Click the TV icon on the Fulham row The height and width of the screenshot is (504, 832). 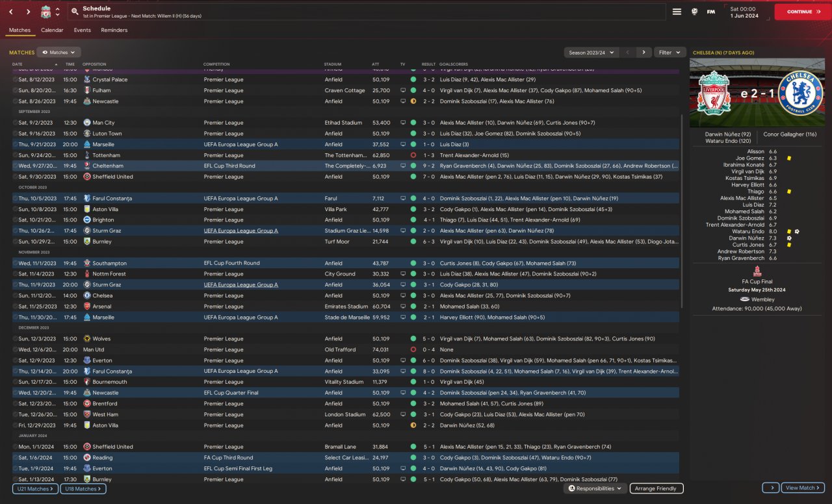[403, 90]
